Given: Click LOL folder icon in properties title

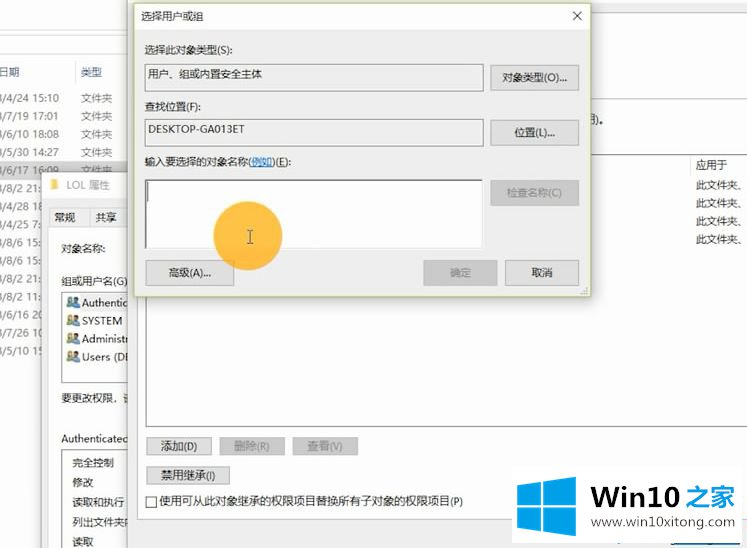Looking at the screenshot, I should (54, 184).
